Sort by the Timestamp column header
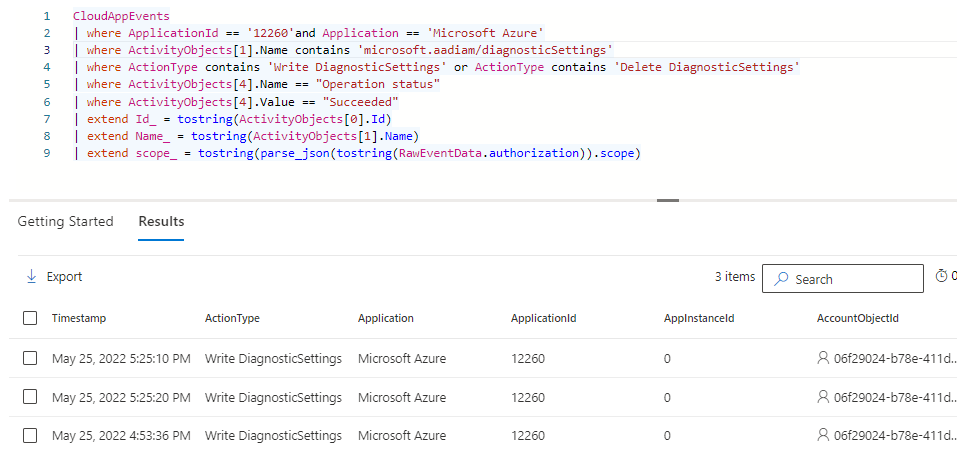The image size is (957, 453). pos(79,318)
